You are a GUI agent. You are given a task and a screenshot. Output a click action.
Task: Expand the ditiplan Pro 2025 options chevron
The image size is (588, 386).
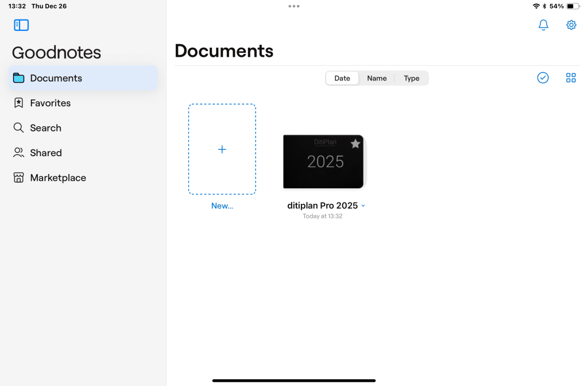(363, 206)
